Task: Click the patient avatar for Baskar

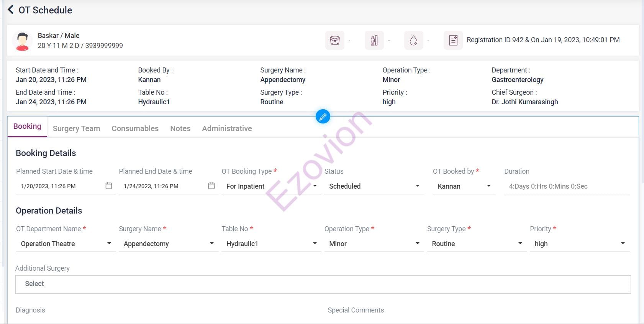Action: point(22,41)
